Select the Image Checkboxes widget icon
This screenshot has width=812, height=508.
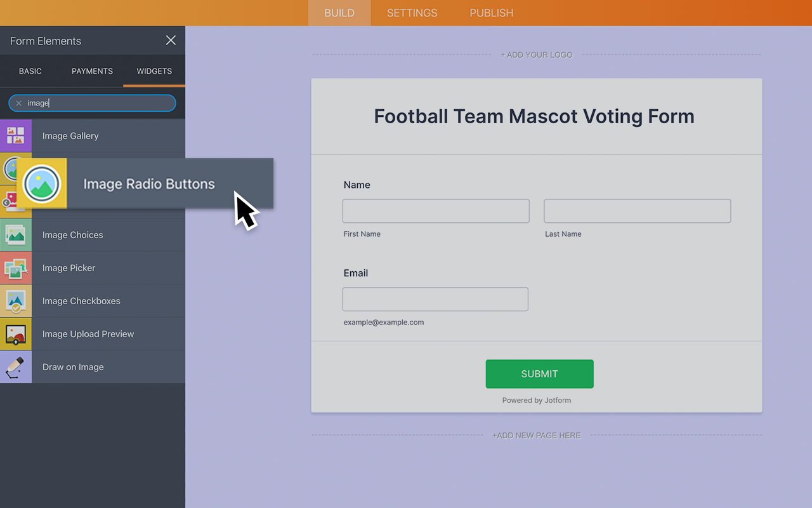pos(15,300)
